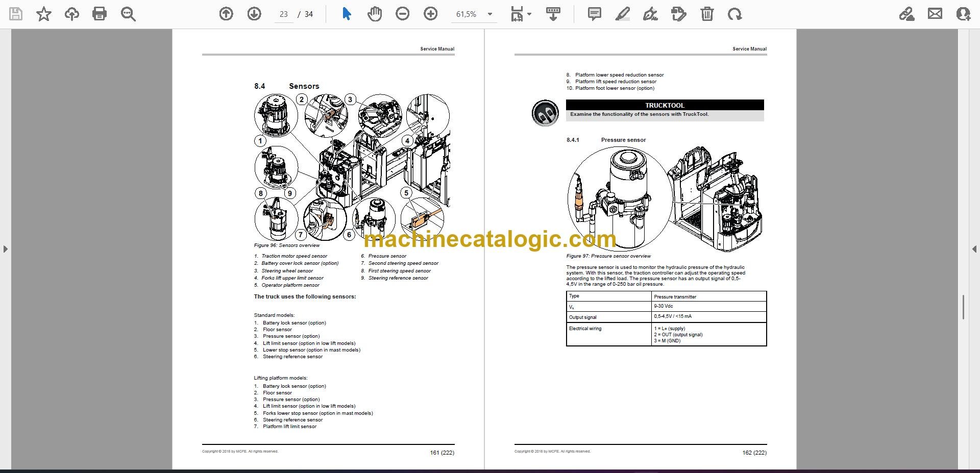980x473 pixels.
Task: Click the stamp tool icon
Action: (679, 14)
